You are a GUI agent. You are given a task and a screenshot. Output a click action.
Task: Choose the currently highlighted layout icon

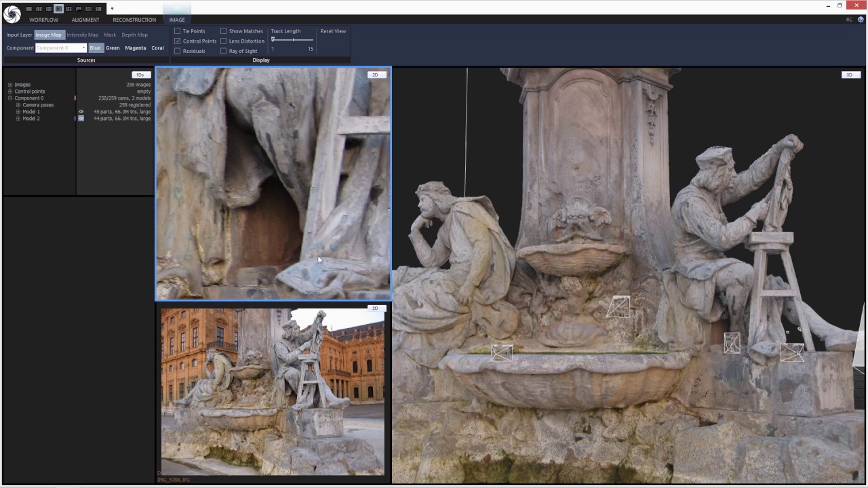(x=59, y=9)
